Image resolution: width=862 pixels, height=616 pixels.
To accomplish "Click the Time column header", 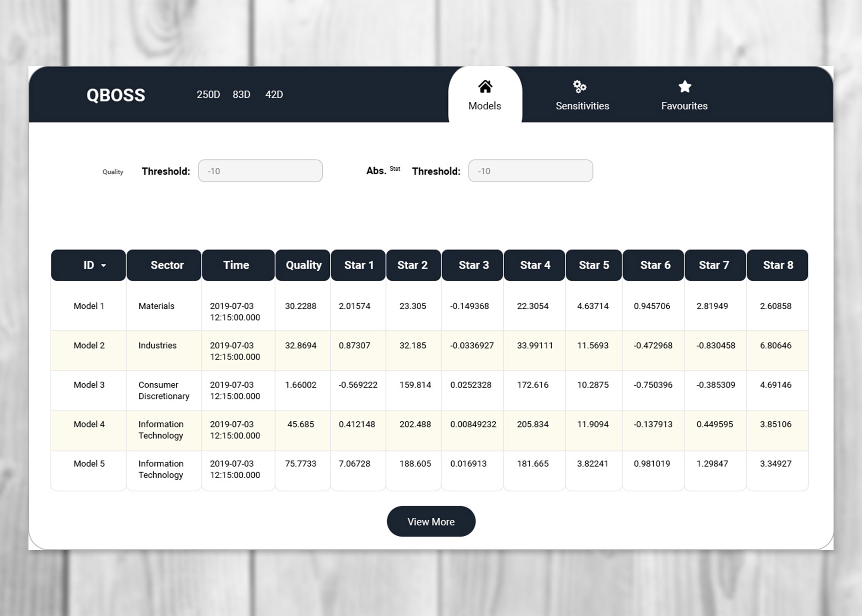I will tap(237, 266).
